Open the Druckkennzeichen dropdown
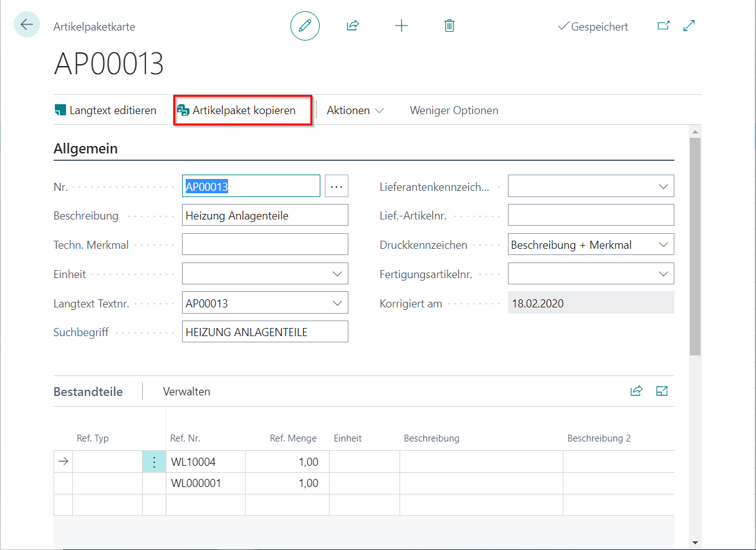This screenshot has width=756, height=550. [663, 245]
